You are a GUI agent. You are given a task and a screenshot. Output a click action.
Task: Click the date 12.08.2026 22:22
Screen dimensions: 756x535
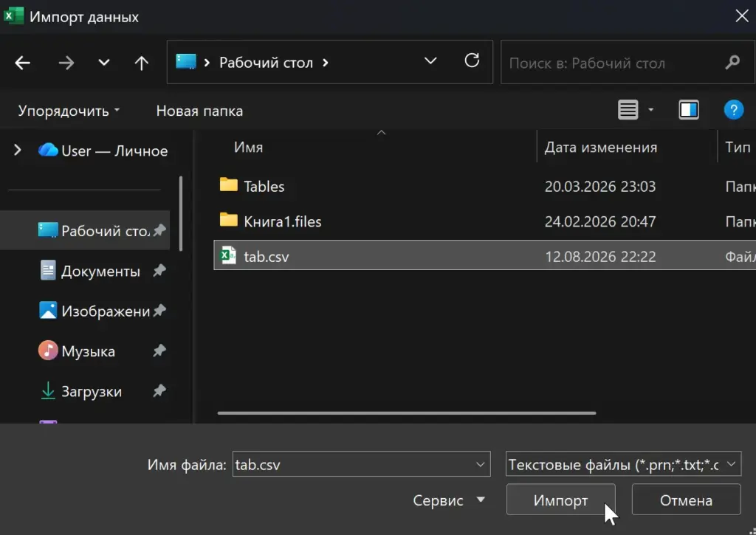click(x=600, y=256)
